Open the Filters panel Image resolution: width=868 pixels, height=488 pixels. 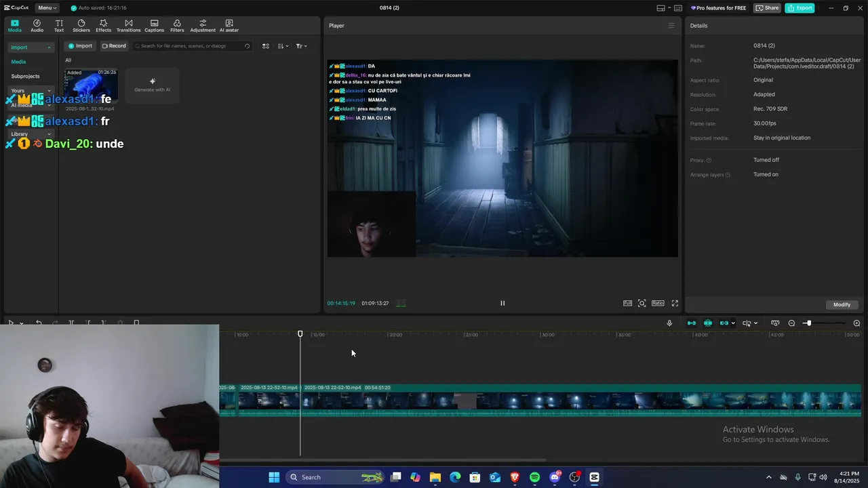coord(177,26)
